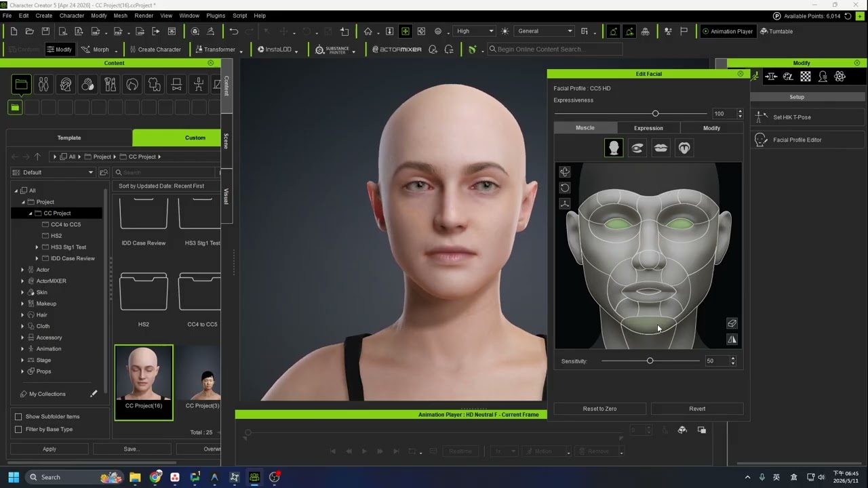Enable Show Subfolder Items checkbox

(x=18, y=417)
